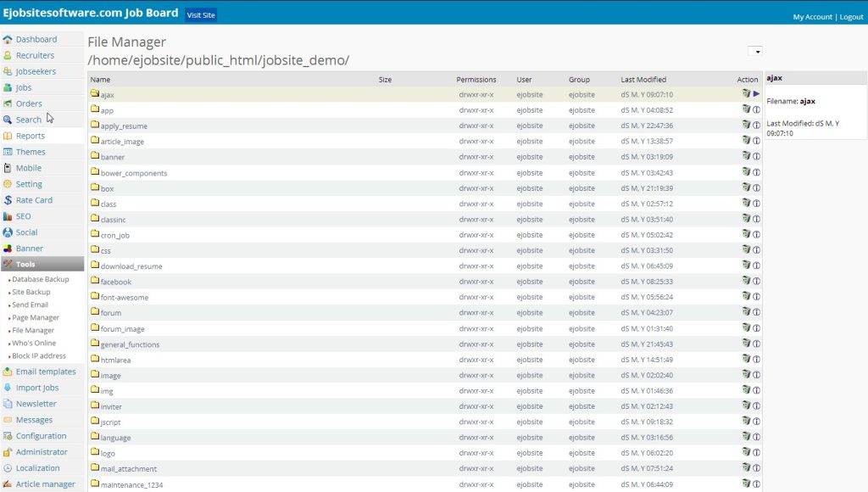
Task: Click the SEO chart icon
Action: pyautogui.click(x=7, y=216)
